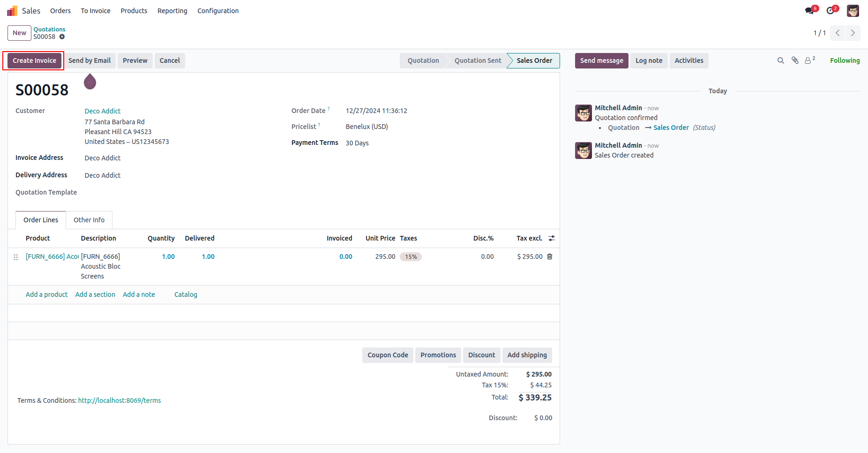Open column options adjust icon in table header
868x453 pixels.
coord(552,238)
